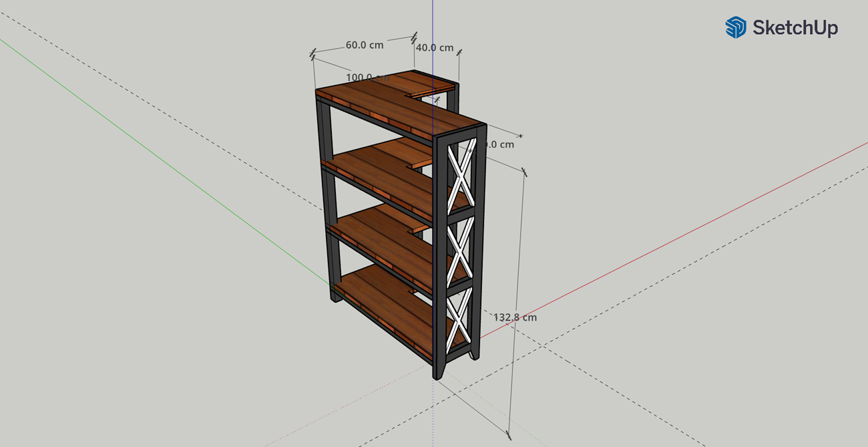Viewport: 868px width, 447px height.
Task: Select the front-right black corner post
Action: [441, 267]
